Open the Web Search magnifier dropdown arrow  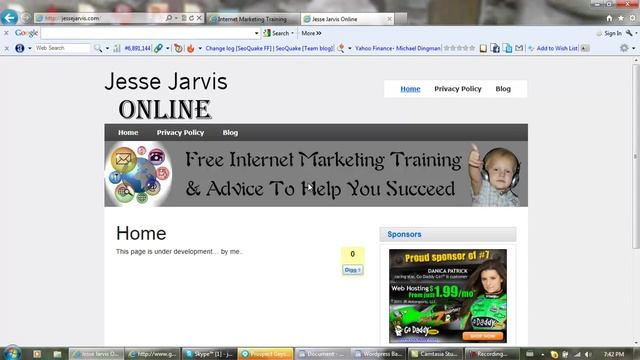point(107,48)
